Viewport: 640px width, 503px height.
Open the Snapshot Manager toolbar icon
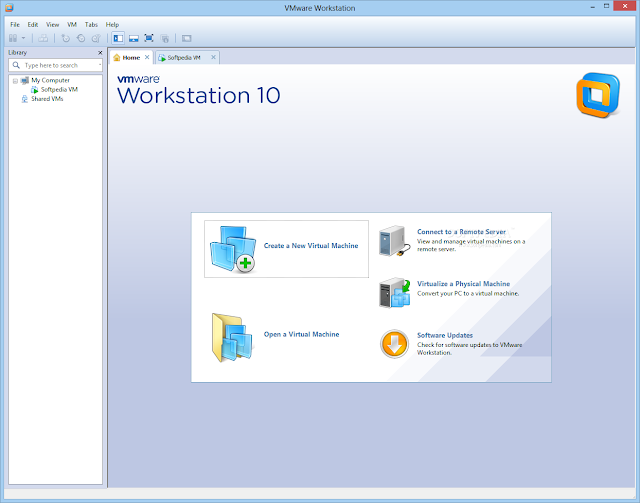96,38
